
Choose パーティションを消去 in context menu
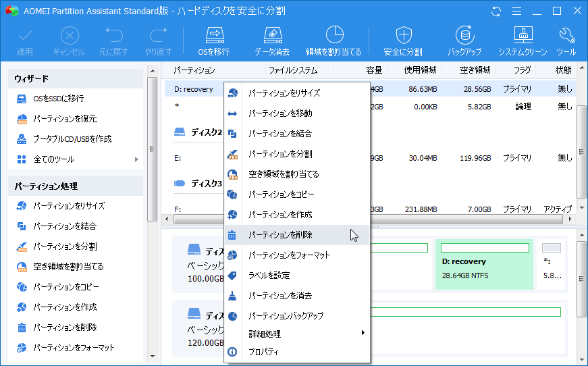coord(297,296)
